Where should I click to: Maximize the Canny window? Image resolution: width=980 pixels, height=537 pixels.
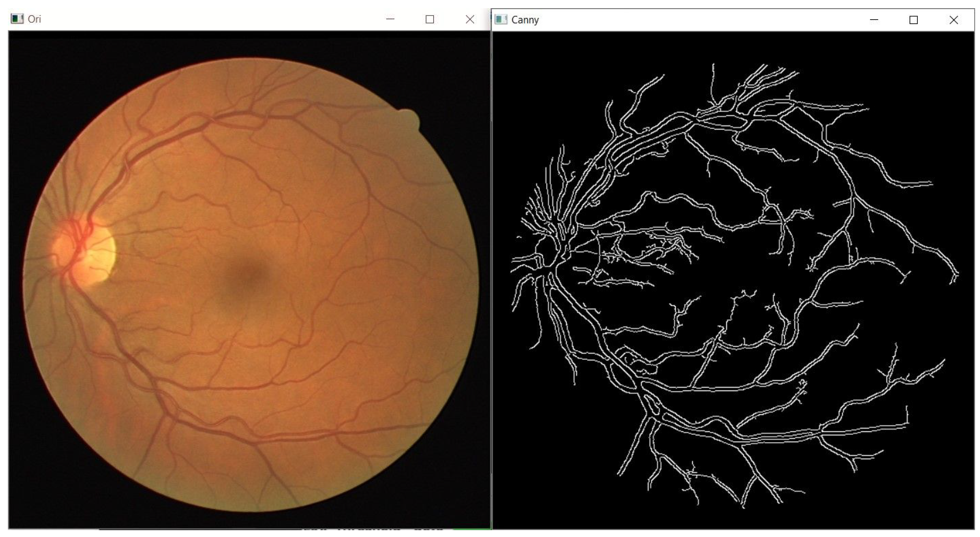point(914,20)
